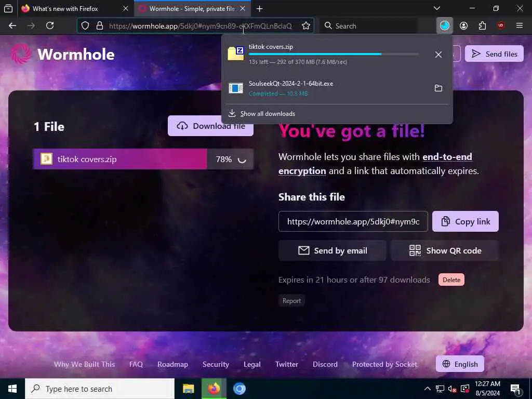Open the Roadmap footer link
This screenshot has width=532, height=399.
tap(172, 364)
